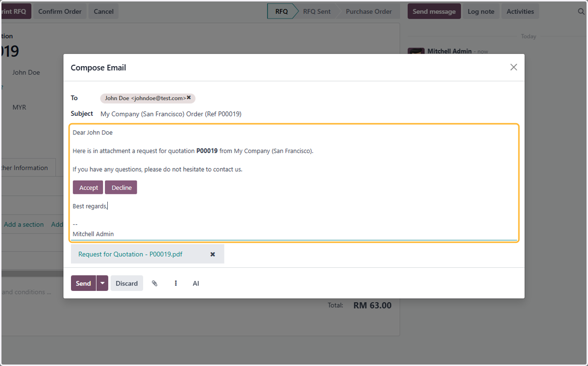Remove John Doe recipient tag
The height and width of the screenshot is (366, 588).
[189, 98]
